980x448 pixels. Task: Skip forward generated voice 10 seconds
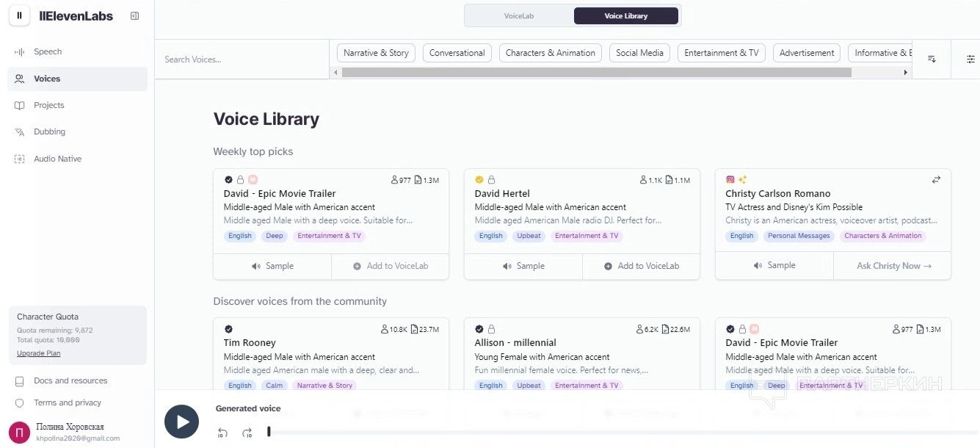[x=247, y=433]
